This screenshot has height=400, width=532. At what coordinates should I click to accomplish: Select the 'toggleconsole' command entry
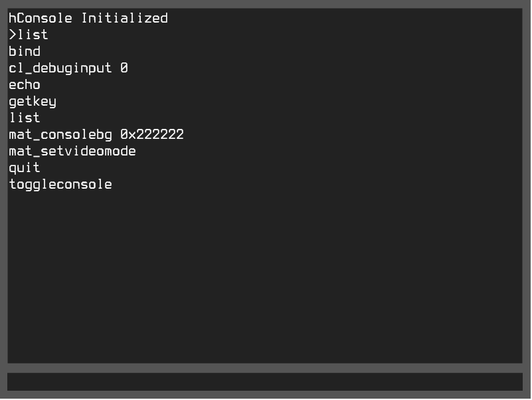point(60,185)
